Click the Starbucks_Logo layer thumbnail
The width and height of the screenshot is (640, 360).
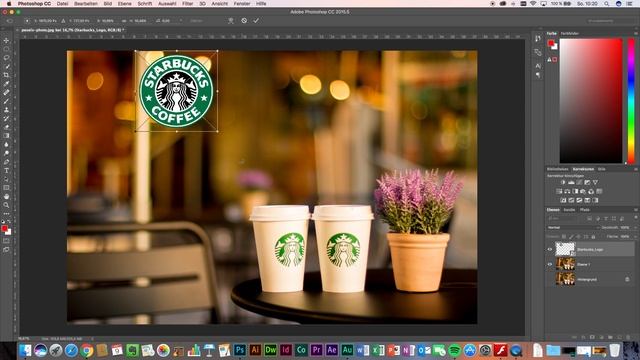point(565,249)
